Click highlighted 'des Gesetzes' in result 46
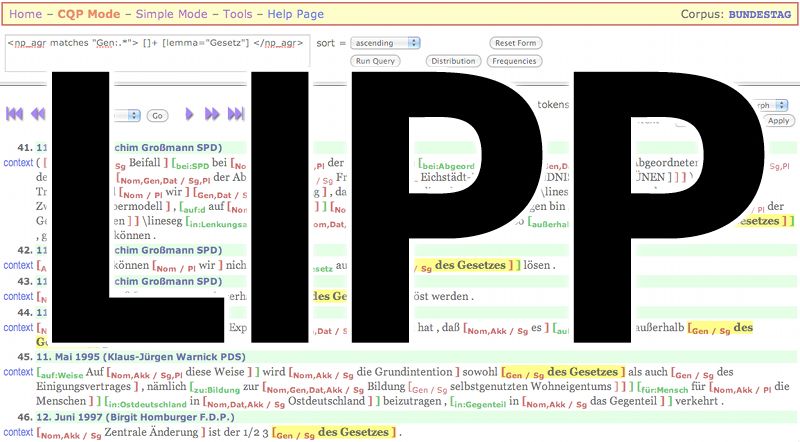This screenshot has width=800, height=442. 353,432
